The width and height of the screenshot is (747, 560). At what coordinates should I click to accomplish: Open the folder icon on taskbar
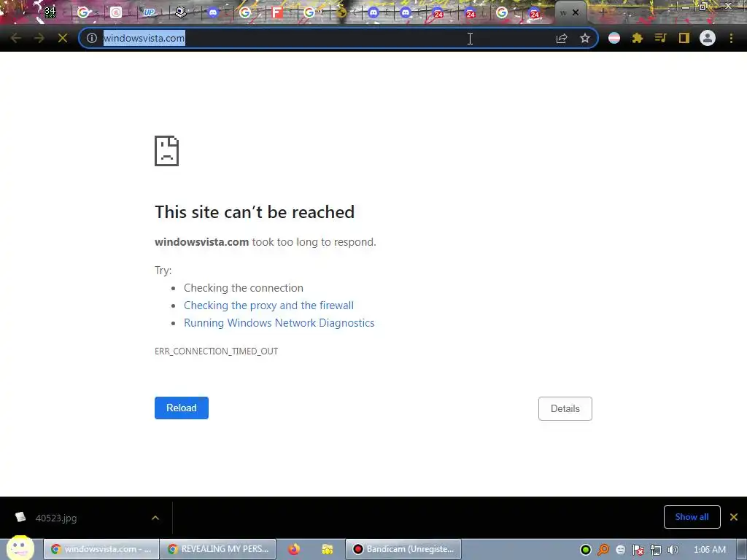328,549
